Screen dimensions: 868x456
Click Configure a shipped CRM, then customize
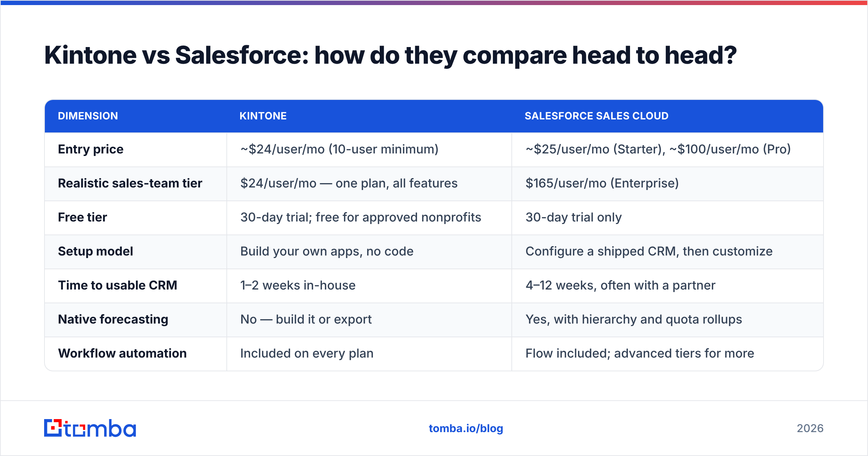(x=649, y=251)
